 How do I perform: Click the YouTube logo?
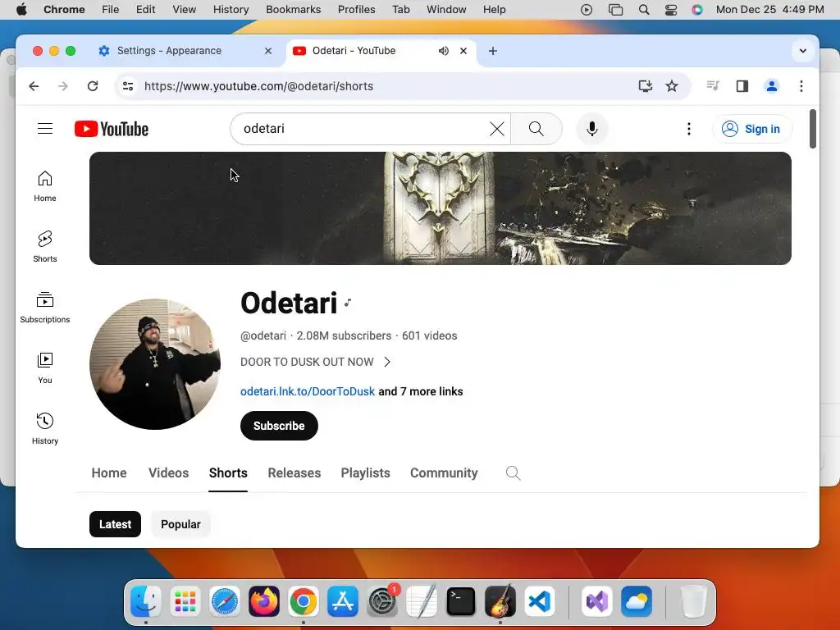(x=112, y=129)
